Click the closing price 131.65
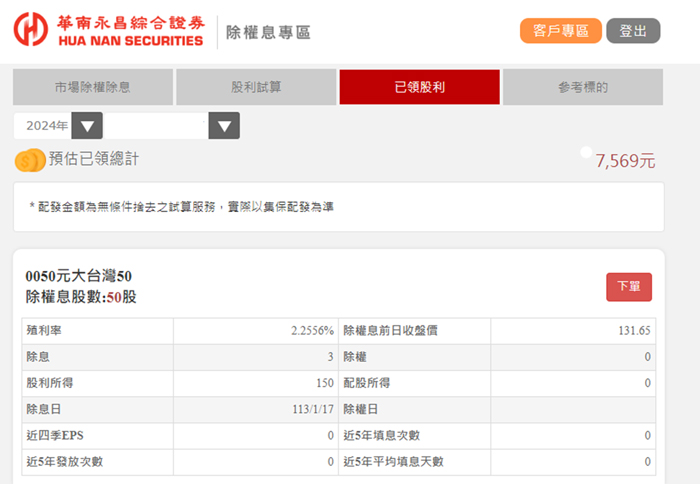 pos(634,331)
